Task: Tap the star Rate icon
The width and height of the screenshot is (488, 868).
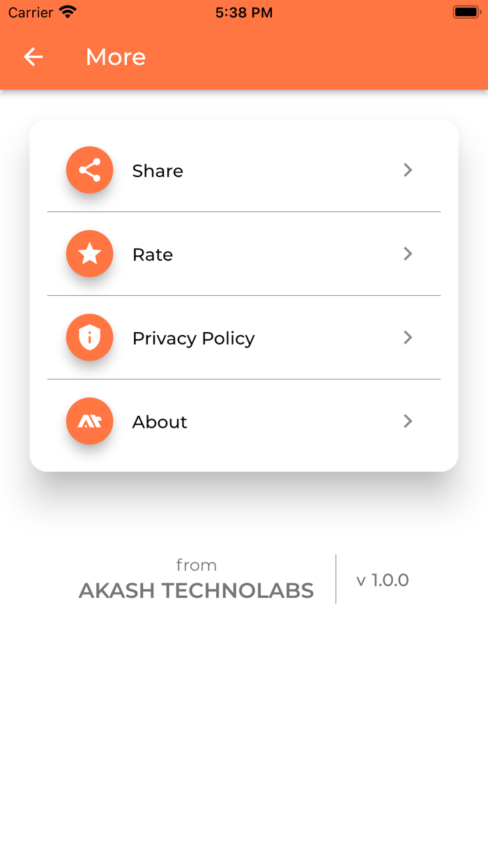Action: [x=89, y=254]
